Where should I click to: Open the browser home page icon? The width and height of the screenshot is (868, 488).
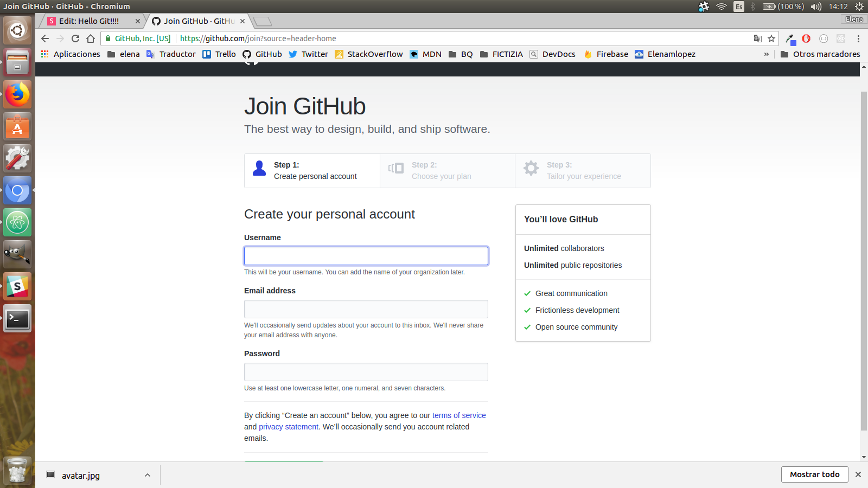pyautogui.click(x=91, y=38)
